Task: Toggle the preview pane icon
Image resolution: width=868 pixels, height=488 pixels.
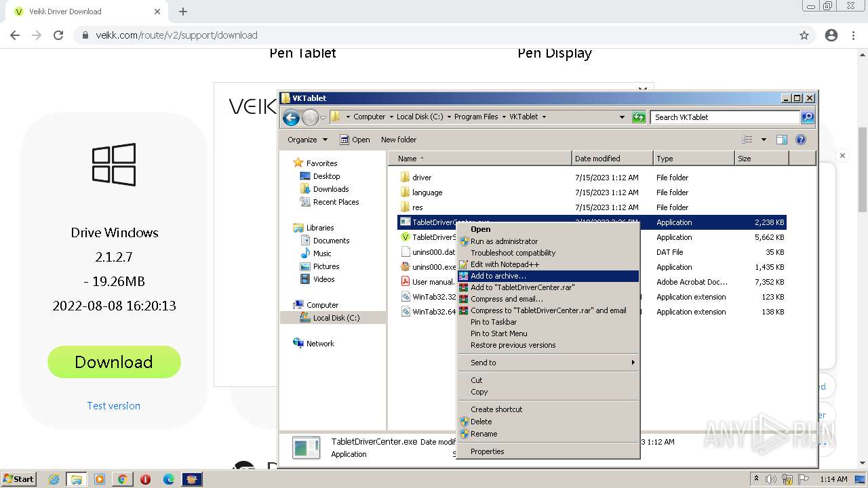Action: pos(781,140)
